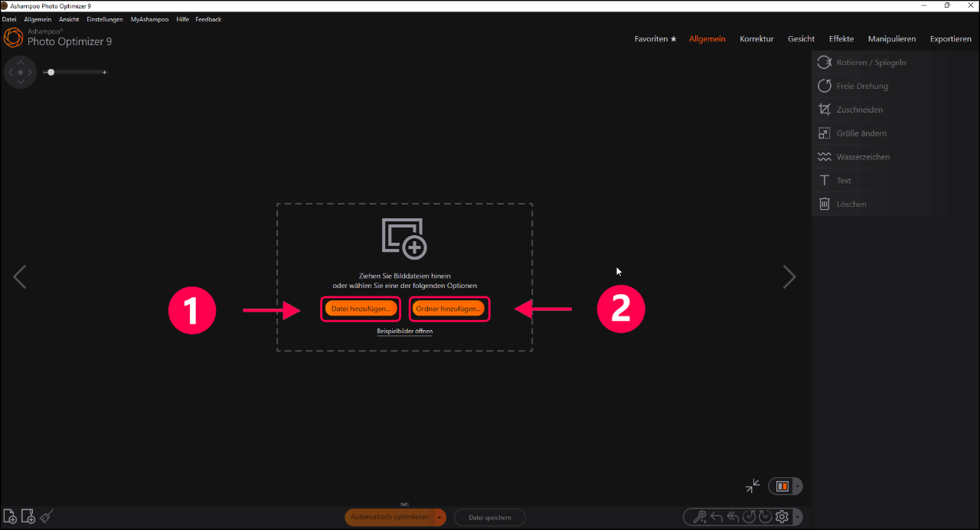The image size is (980, 530).
Task: Click the broom clear-list icon
Action: pyautogui.click(x=47, y=517)
